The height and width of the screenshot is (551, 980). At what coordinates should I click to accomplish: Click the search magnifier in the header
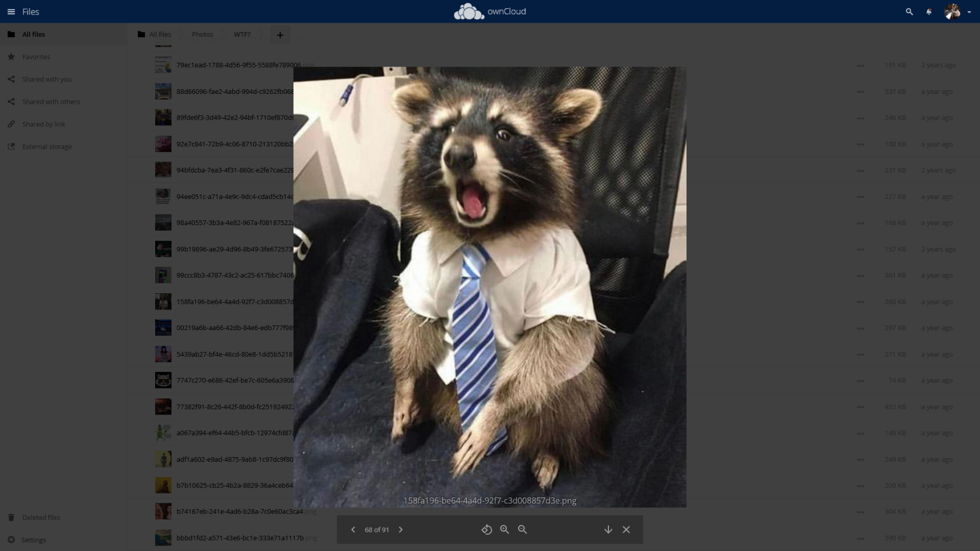point(909,12)
